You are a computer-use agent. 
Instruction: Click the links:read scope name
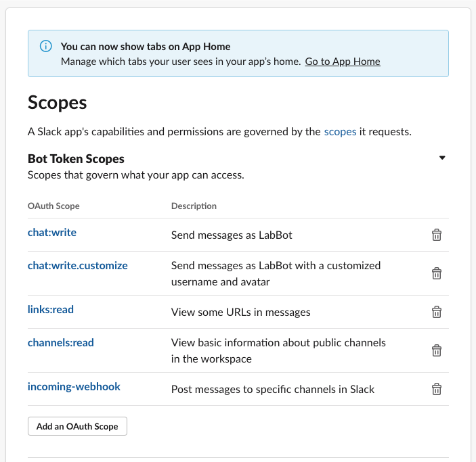[x=51, y=310]
